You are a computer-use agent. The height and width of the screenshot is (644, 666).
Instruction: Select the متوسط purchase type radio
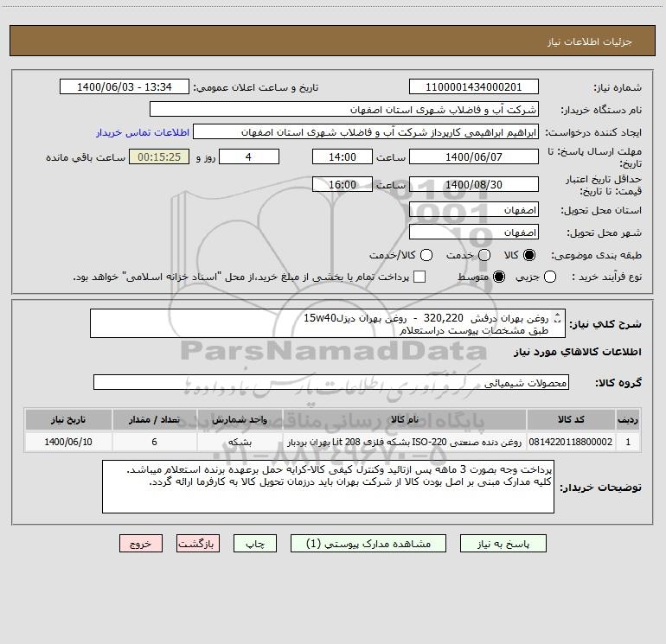pyautogui.click(x=499, y=277)
